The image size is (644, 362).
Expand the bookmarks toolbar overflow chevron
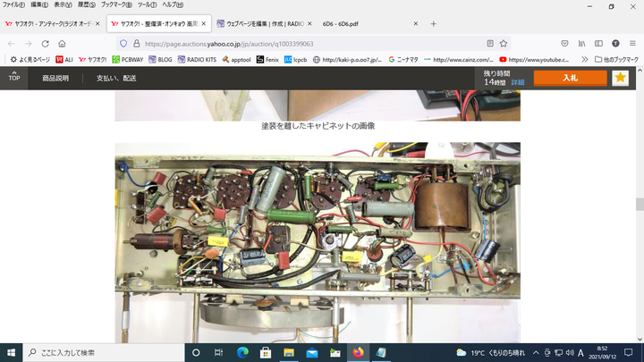tap(584, 60)
